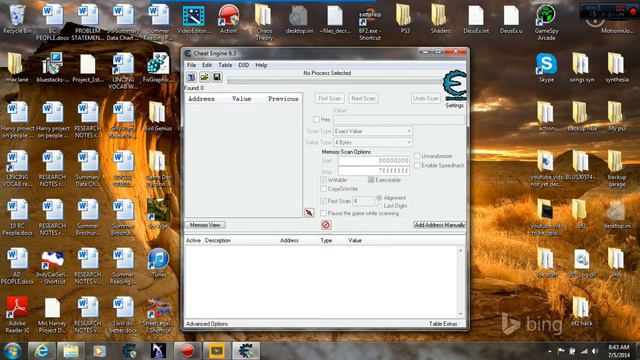Viewport: 640px width, 360px height.
Task: Click the red record button on taskbar
Action: click(x=187, y=351)
